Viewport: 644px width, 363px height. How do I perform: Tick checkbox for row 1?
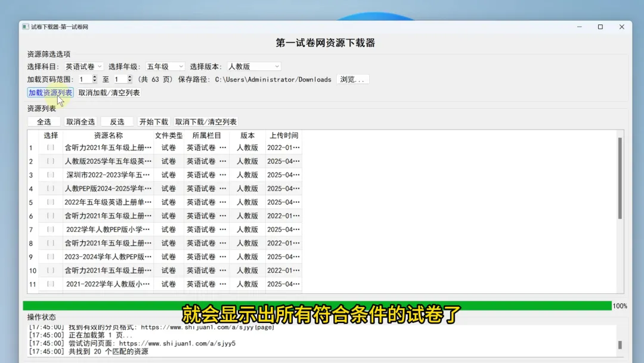51,147
